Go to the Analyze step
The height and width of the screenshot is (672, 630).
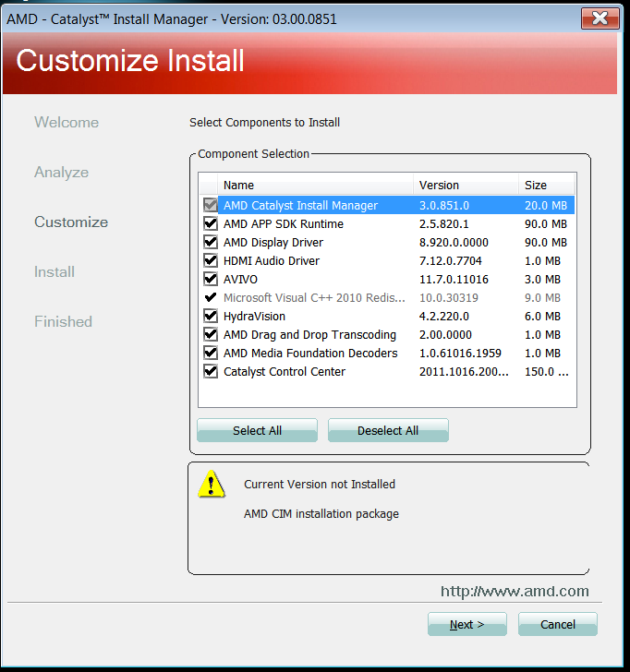(x=61, y=173)
